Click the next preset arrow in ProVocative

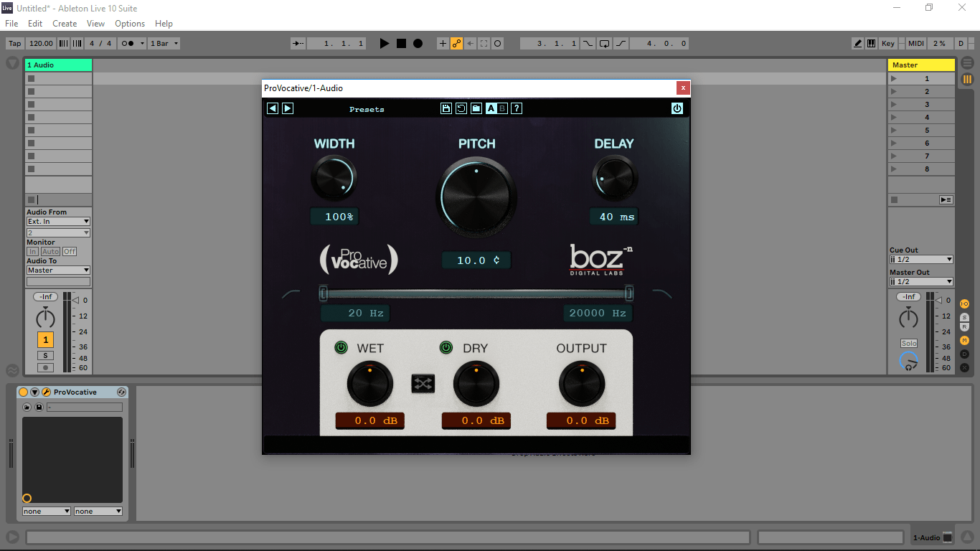click(x=288, y=108)
